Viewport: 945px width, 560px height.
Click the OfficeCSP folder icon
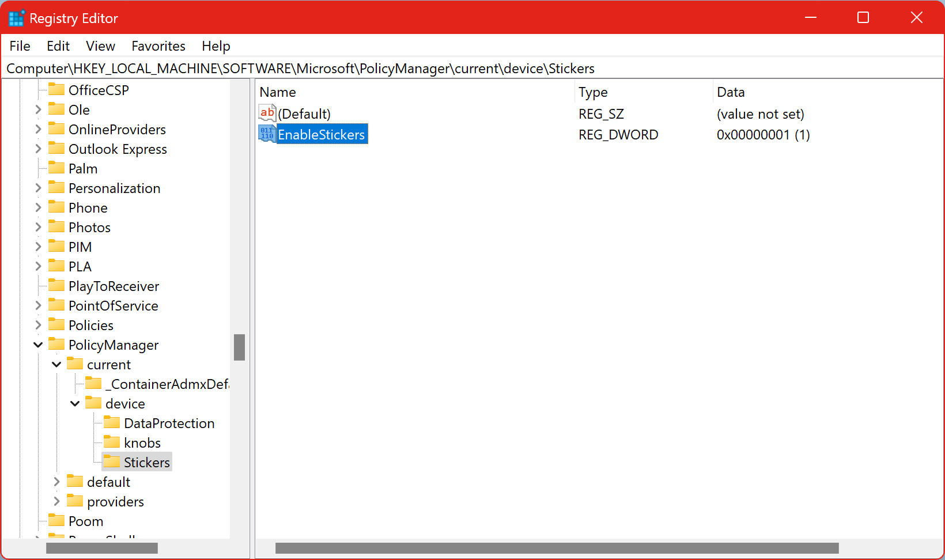(56, 89)
